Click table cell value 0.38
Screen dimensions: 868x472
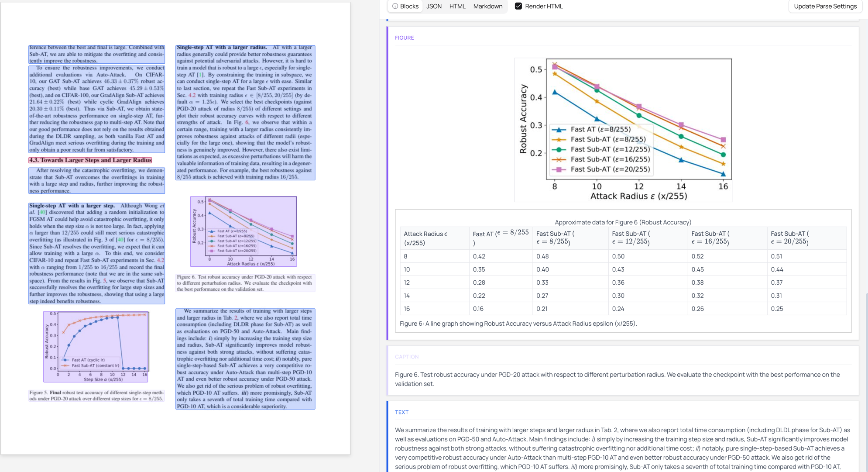698,283
